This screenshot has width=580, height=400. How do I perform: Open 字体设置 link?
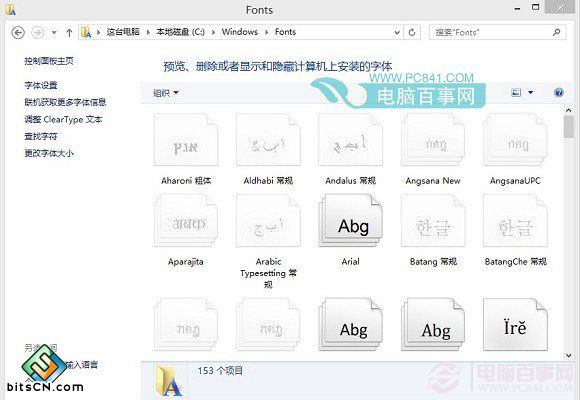pyautogui.click(x=41, y=85)
